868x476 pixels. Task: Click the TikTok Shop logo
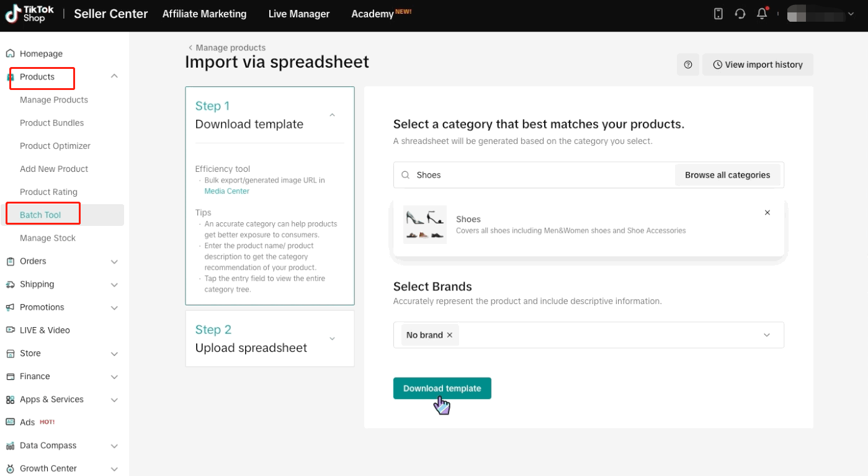tap(30, 14)
